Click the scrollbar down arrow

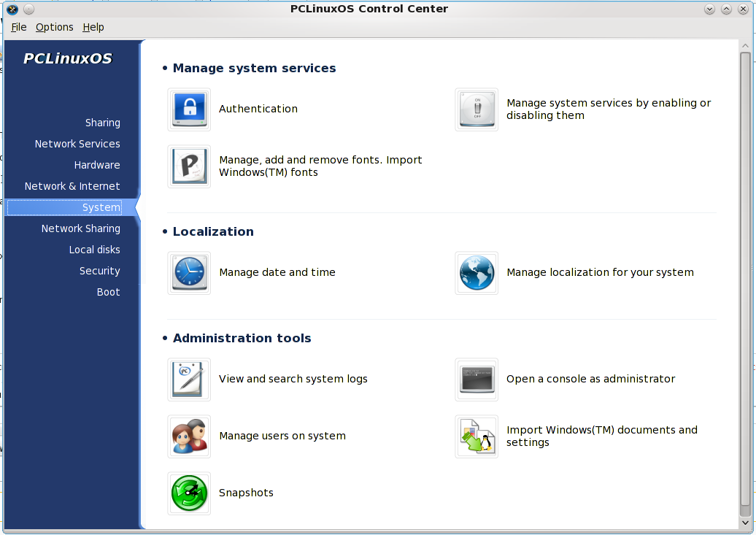pos(745,523)
